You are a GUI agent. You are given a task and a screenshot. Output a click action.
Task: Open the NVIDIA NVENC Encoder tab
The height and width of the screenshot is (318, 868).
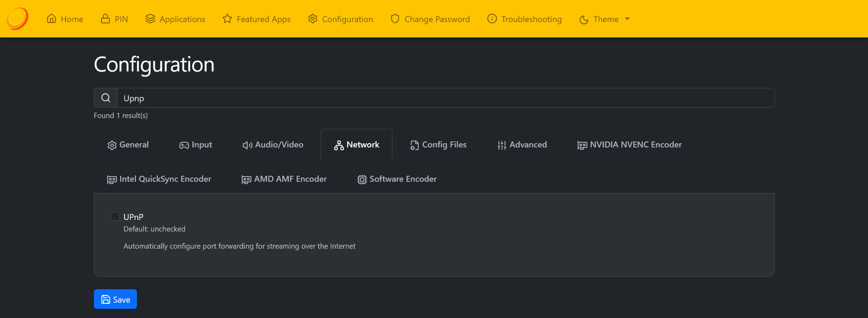(x=629, y=145)
